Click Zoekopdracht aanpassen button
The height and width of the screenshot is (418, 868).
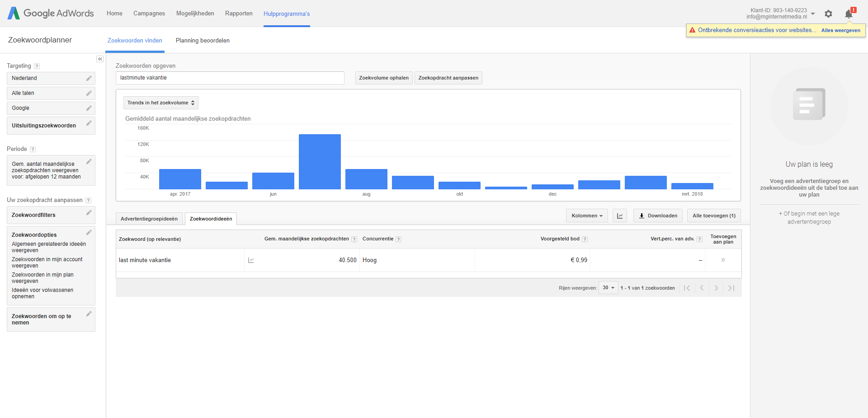click(448, 78)
